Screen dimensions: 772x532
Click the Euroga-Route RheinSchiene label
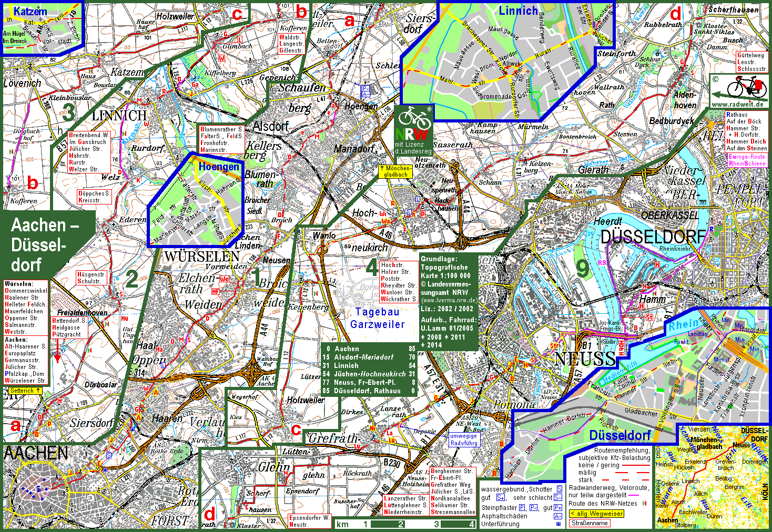tap(747, 160)
